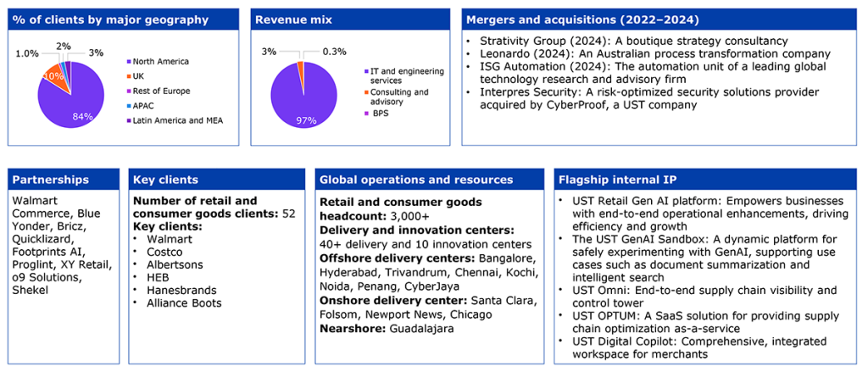
Task: Select 'Onshore delivery center:' label
Action: click(x=393, y=301)
